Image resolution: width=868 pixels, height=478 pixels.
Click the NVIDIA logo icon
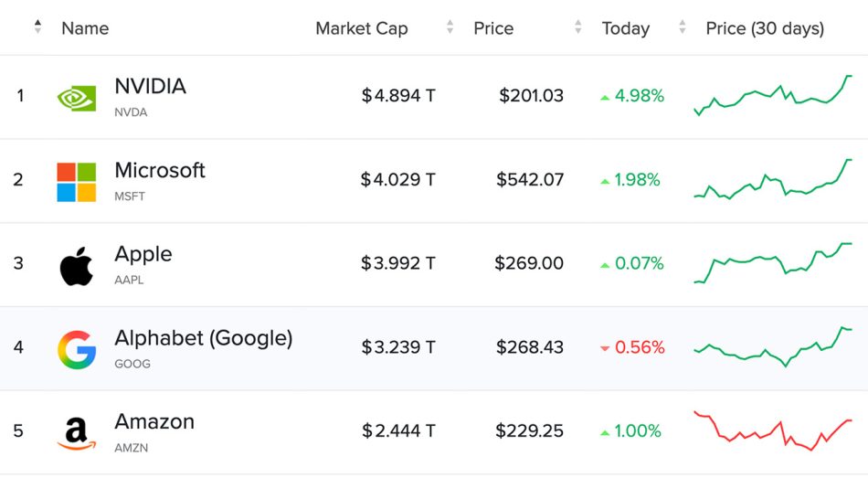(x=77, y=98)
